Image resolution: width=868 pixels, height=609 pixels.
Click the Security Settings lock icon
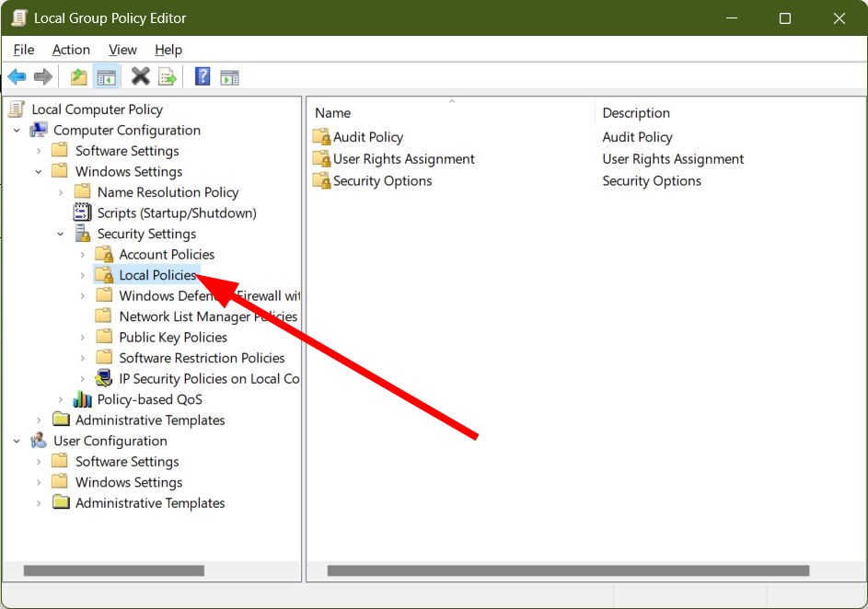pyautogui.click(x=83, y=234)
